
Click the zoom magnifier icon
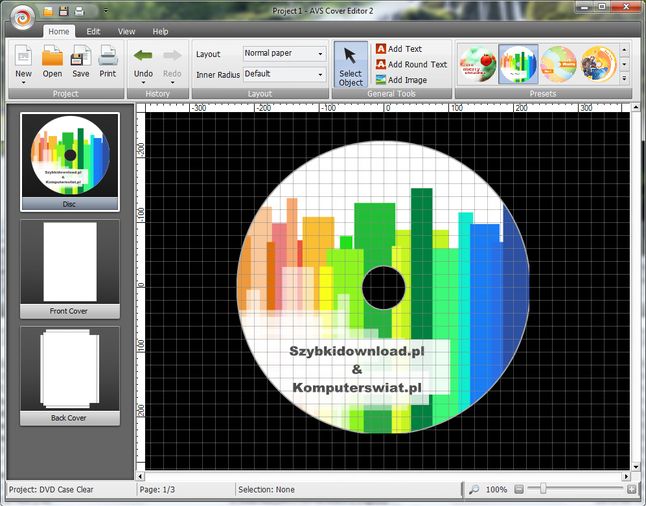(474, 490)
